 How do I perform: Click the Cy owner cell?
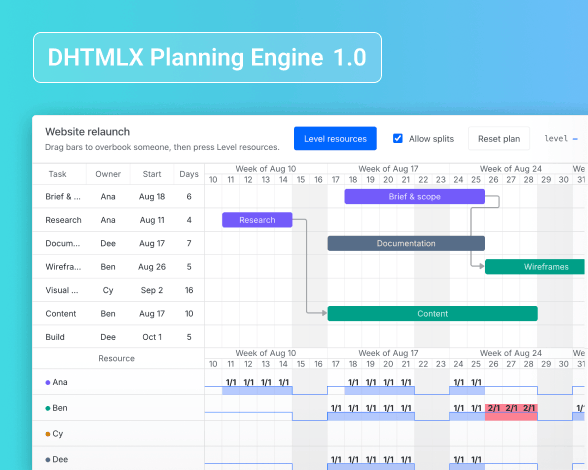108,290
